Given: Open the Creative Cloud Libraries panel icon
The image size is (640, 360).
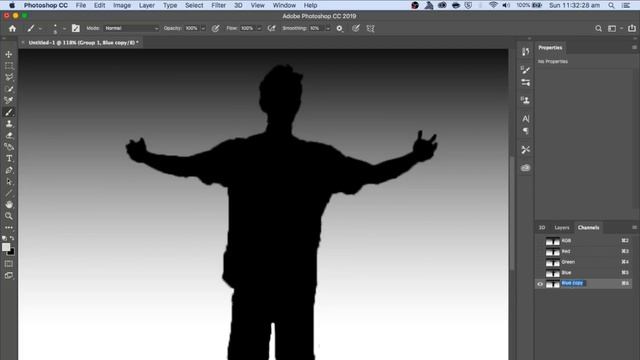Looking at the screenshot, I should [x=525, y=168].
